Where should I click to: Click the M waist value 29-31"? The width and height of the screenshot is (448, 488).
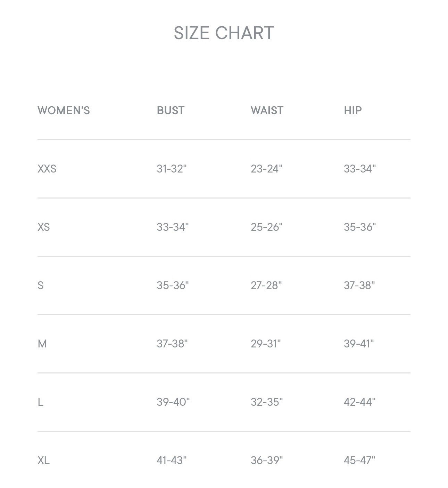pyautogui.click(x=266, y=344)
